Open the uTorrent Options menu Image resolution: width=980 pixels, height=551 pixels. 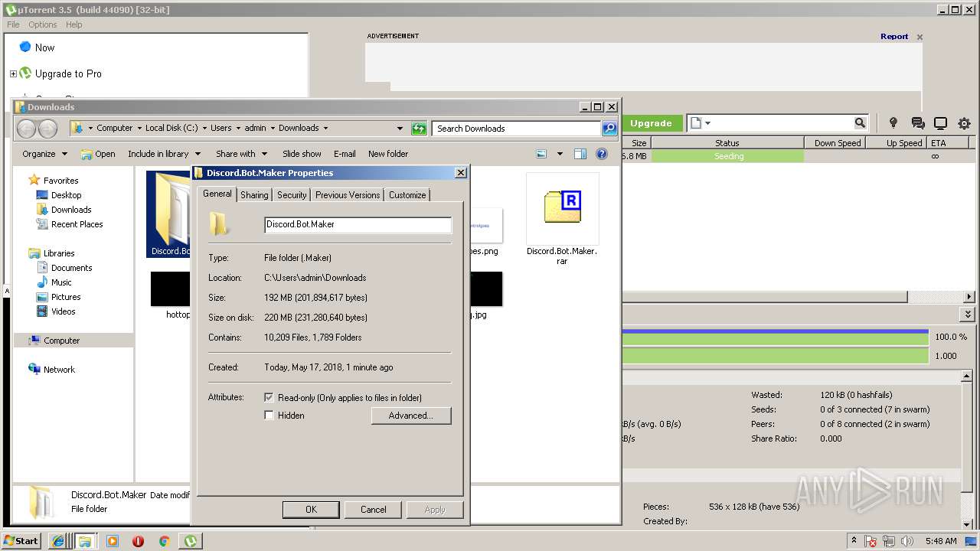click(43, 24)
